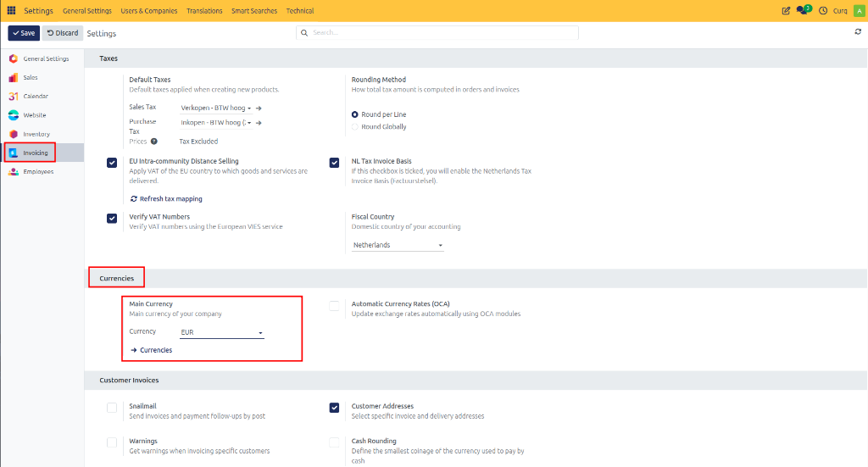Open the Sales Tax dropdown
The width and height of the screenshot is (868, 467).
tap(216, 108)
